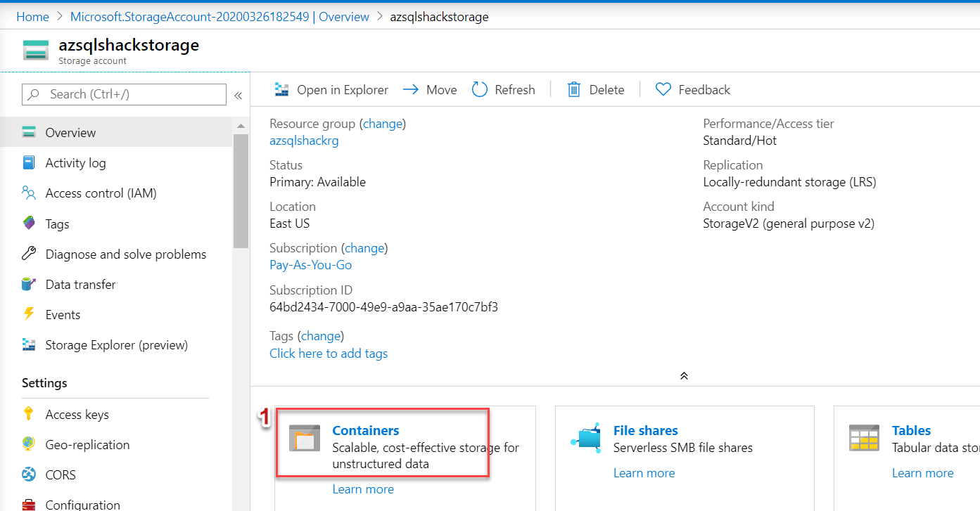Click here to add tags

329,353
